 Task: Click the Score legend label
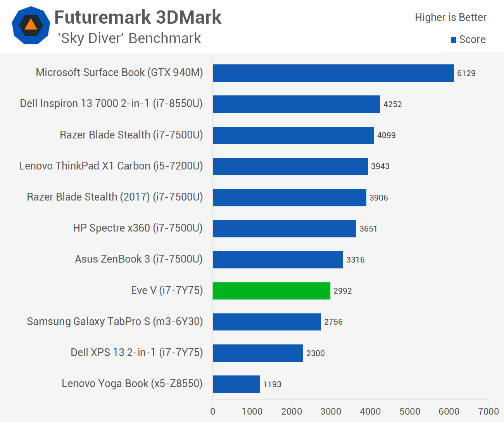coord(472,40)
